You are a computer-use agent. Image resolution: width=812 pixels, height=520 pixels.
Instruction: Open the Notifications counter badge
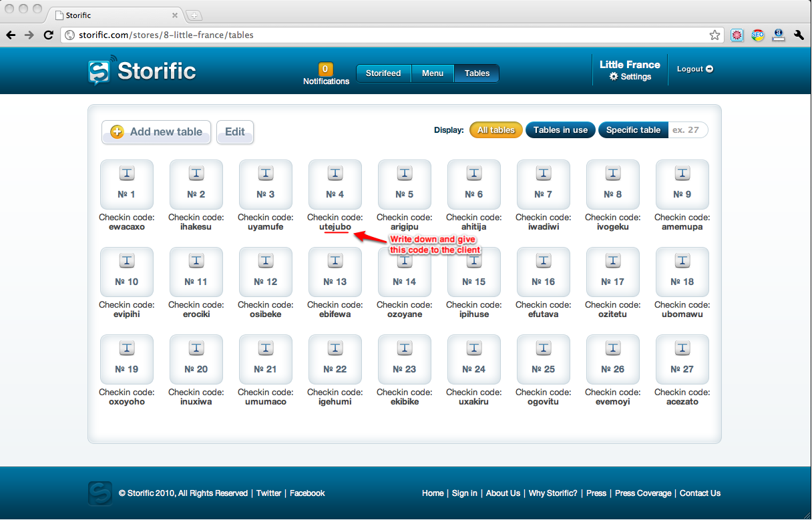(x=326, y=69)
